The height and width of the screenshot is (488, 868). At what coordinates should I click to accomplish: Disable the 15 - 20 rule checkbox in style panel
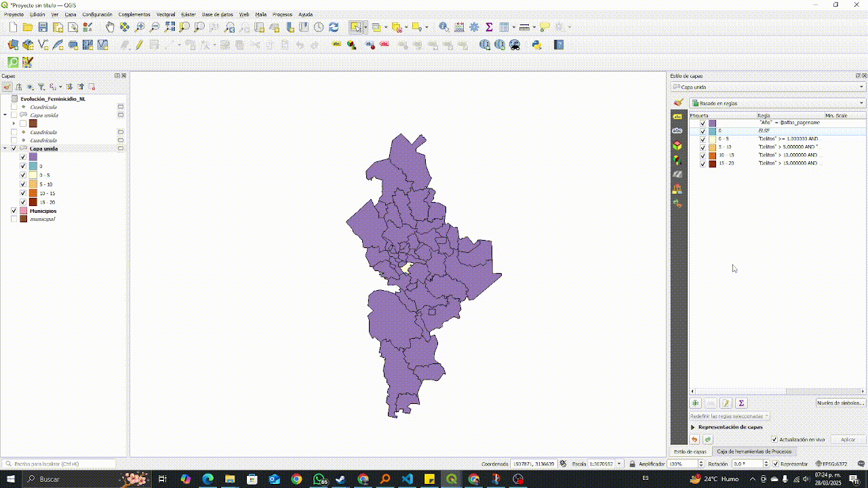tap(703, 163)
